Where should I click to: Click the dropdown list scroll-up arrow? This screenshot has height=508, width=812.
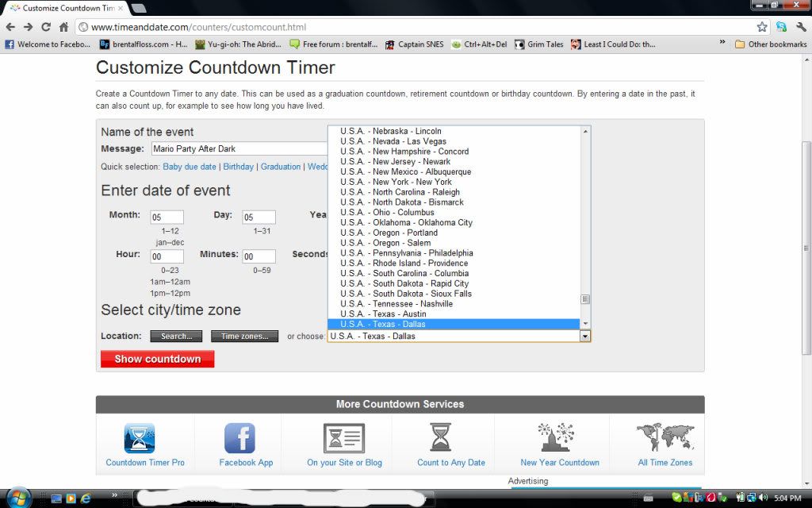(585, 131)
